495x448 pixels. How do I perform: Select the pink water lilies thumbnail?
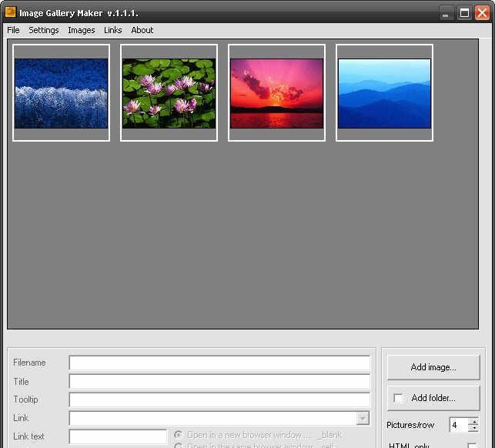[169, 93]
